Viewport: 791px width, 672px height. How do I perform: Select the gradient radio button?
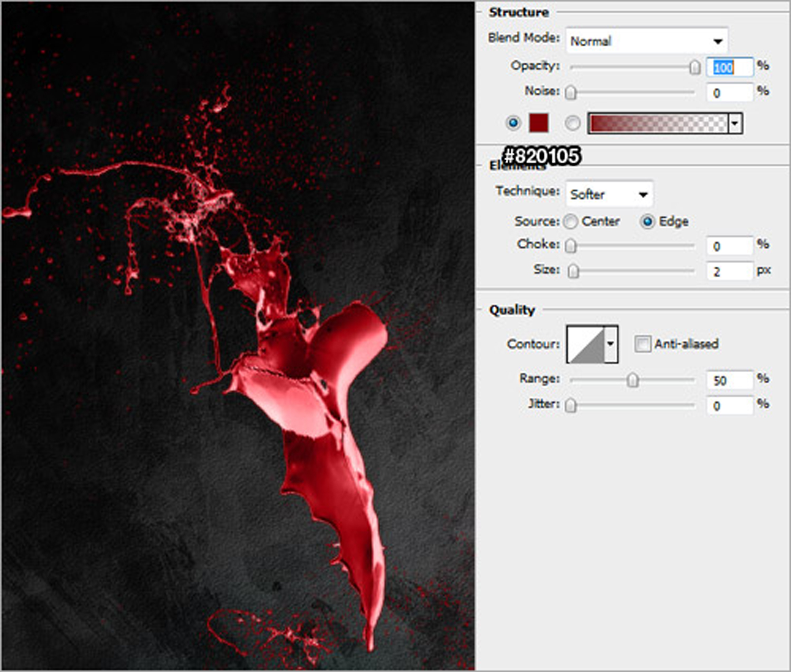tap(572, 123)
